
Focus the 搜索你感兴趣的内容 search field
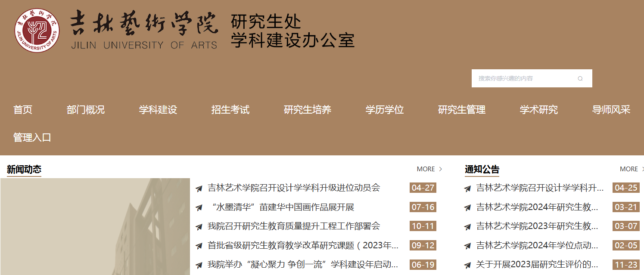[523, 78]
